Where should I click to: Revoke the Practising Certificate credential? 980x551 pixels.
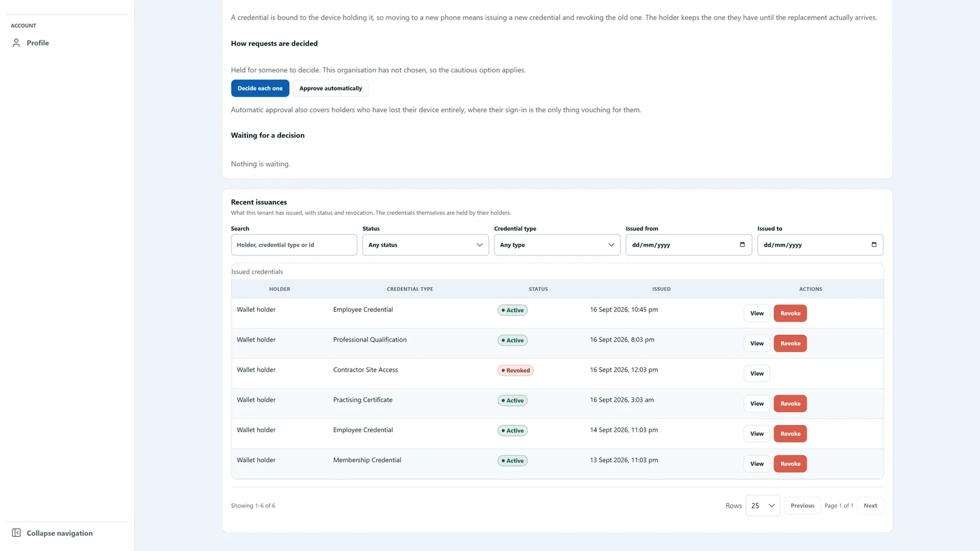coord(790,403)
